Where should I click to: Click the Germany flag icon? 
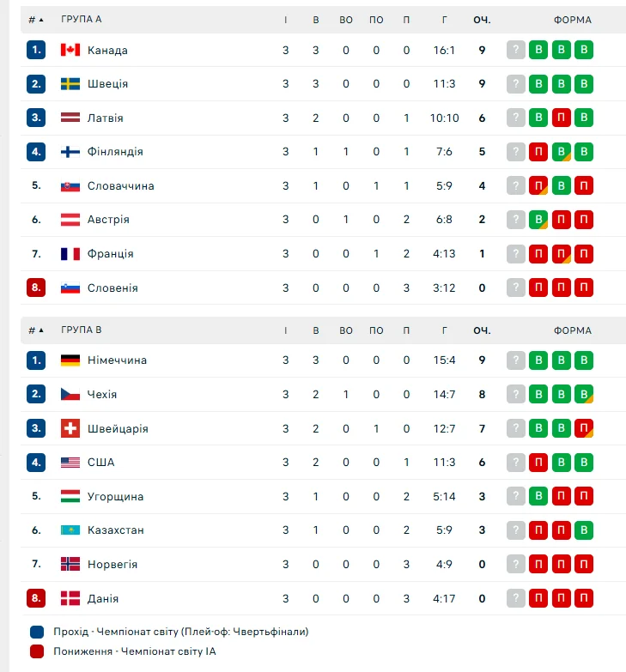pyautogui.click(x=70, y=360)
